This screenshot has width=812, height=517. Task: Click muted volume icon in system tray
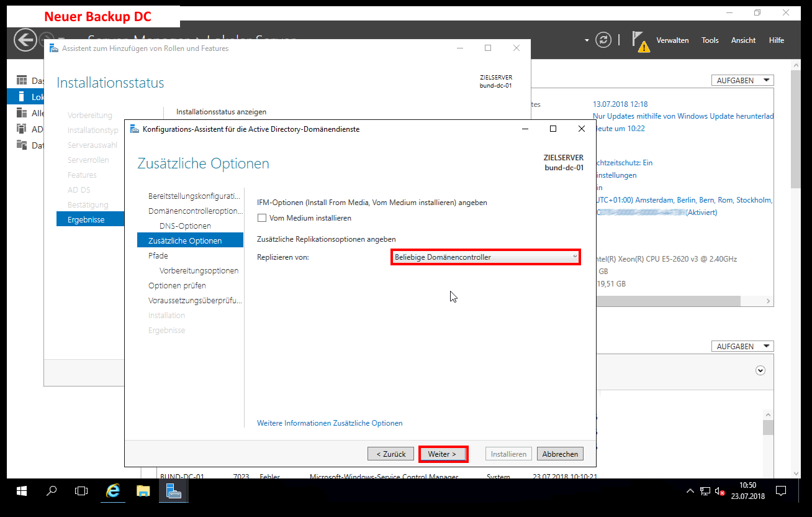(x=720, y=491)
